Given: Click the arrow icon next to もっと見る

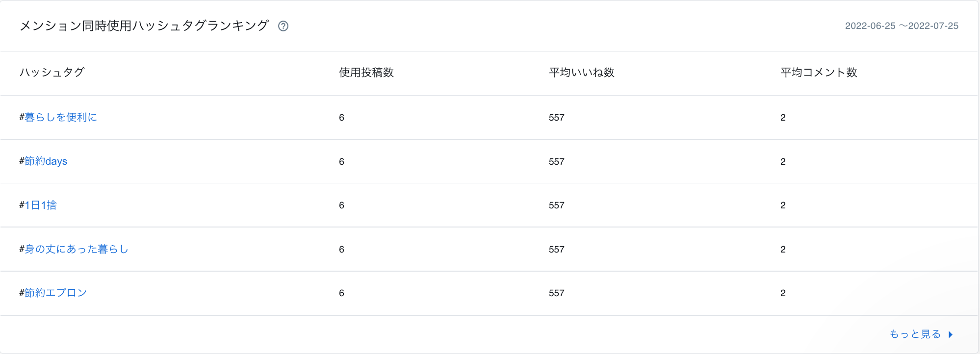Looking at the screenshot, I should point(951,334).
